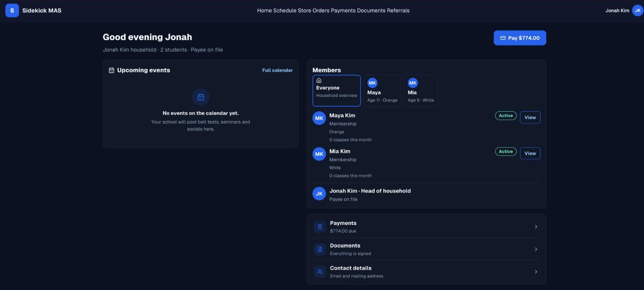Open Orders in top navigation
Image resolution: width=644 pixels, height=290 pixels.
coord(321,11)
